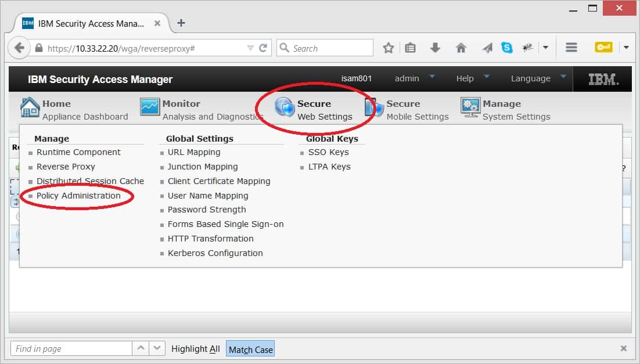Toggle Highlight All in find bar
The width and height of the screenshot is (640, 364).
pyautogui.click(x=196, y=349)
